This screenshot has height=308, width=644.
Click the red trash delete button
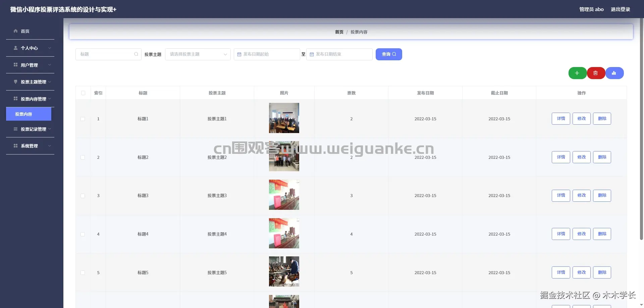596,73
